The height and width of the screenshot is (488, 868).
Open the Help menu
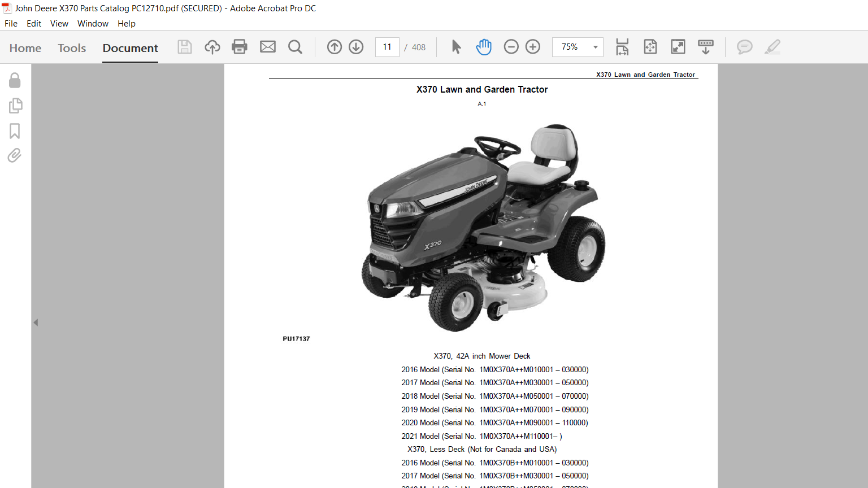point(127,24)
